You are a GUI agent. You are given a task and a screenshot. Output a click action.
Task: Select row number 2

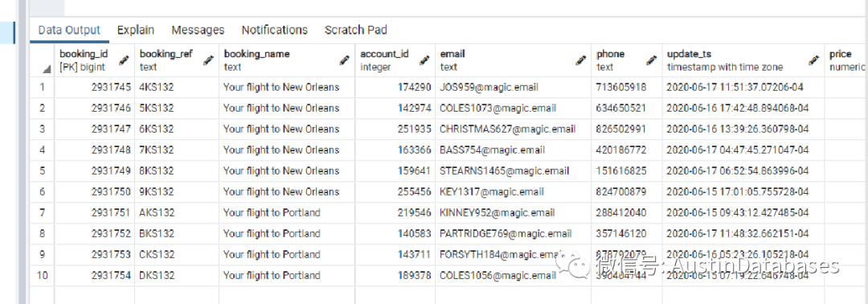[x=42, y=108]
